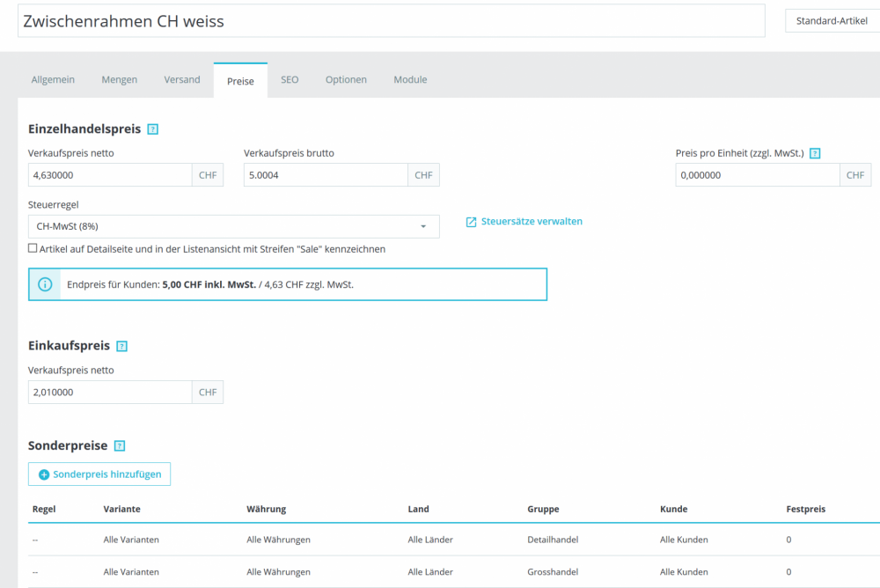This screenshot has width=880, height=588.
Task: Click the product name field Zwischenrahmen CH weiss
Action: pyautogui.click(x=392, y=21)
